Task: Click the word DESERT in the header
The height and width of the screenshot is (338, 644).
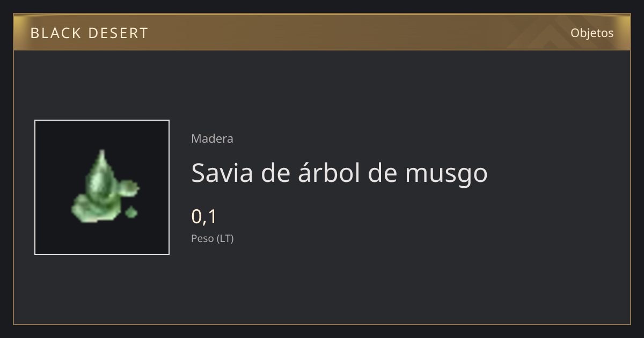Action: click(118, 33)
